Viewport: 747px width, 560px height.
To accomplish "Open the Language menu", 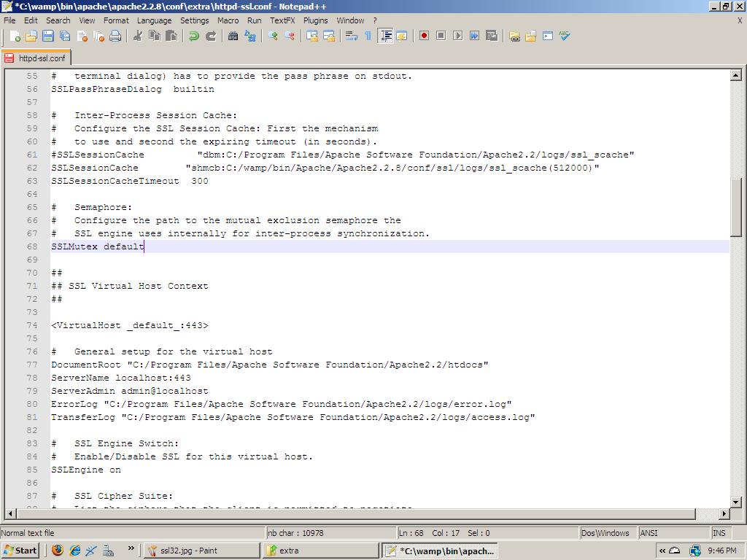I will (154, 20).
